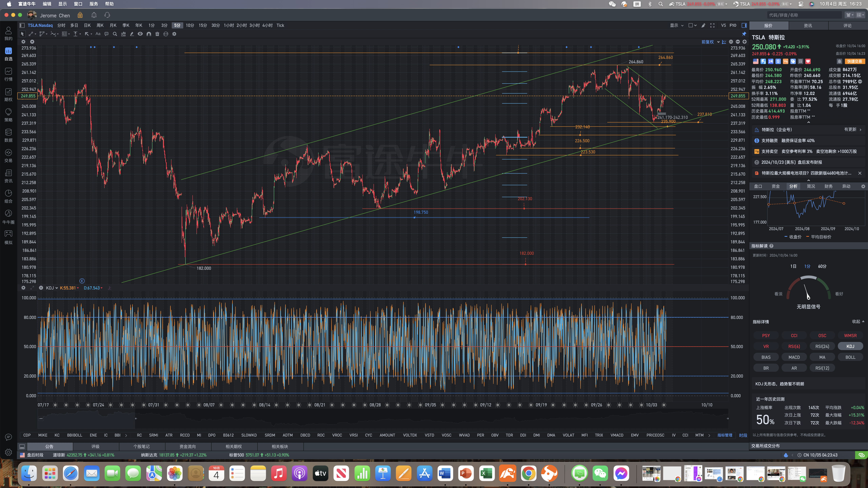The width and height of the screenshot is (868, 488).
Task: Switch indicator timeframe to 60分
Action: [x=822, y=266]
